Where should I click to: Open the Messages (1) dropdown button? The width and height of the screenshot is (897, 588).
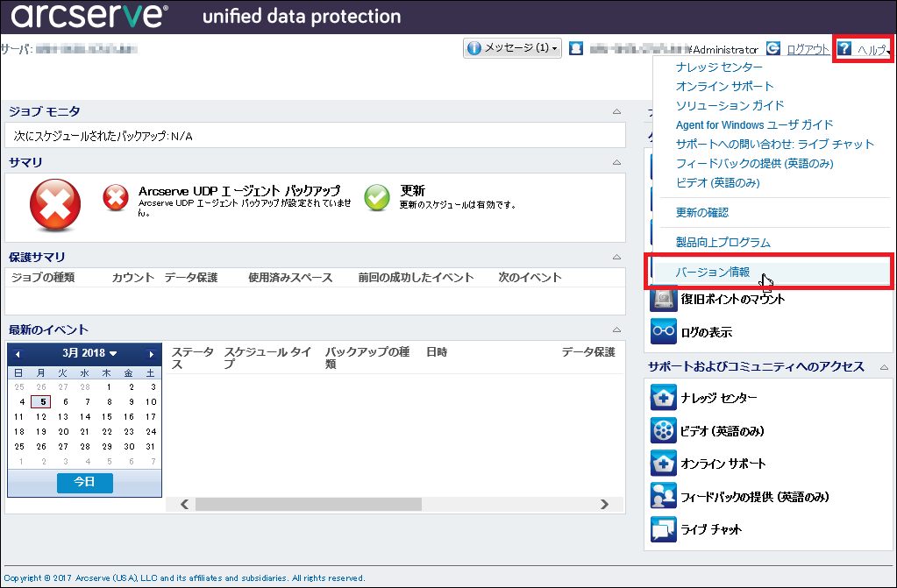point(512,48)
